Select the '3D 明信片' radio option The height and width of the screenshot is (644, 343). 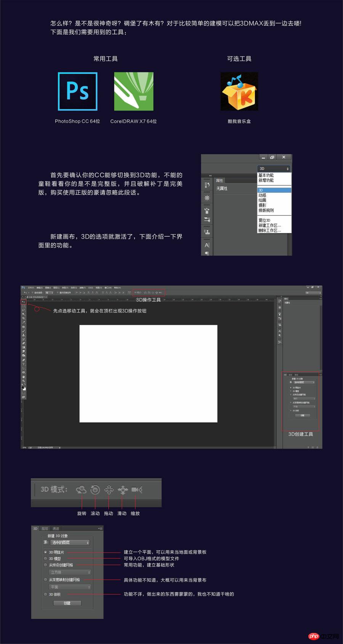pos(45,552)
